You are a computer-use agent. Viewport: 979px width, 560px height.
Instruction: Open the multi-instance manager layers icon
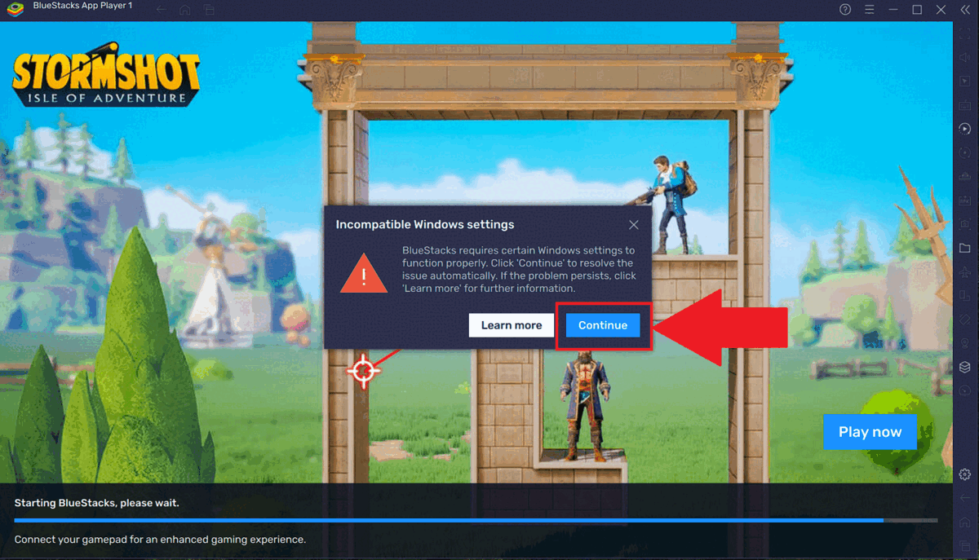pos(964,368)
